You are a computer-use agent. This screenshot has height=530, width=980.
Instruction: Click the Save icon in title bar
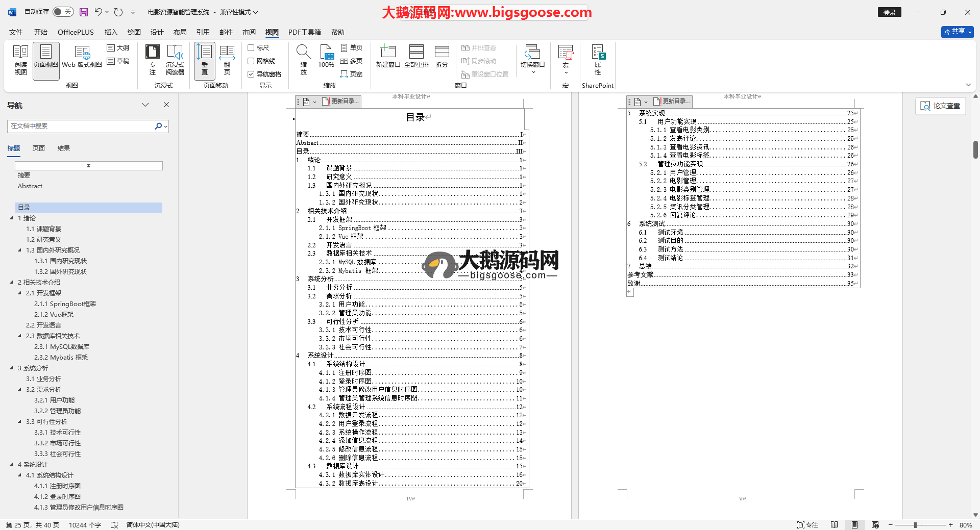(x=84, y=12)
